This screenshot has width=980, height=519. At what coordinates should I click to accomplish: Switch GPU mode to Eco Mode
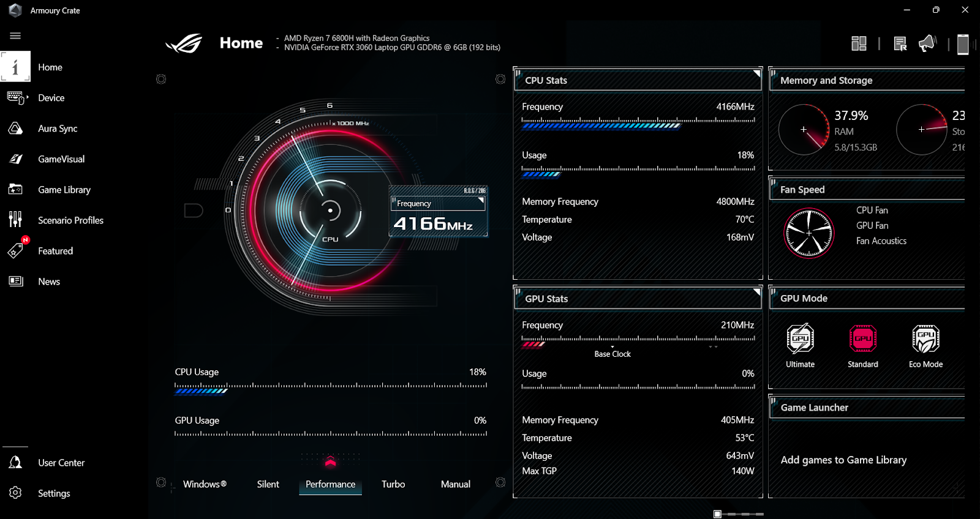tap(925, 346)
